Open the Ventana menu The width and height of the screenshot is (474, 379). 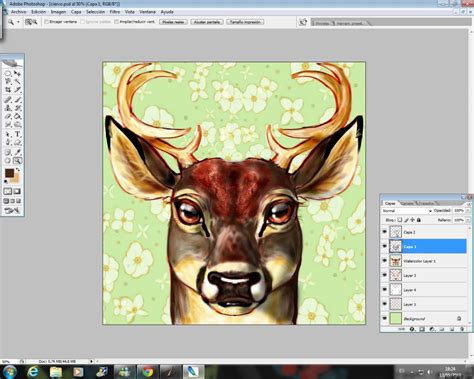pyautogui.click(x=147, y=12)
